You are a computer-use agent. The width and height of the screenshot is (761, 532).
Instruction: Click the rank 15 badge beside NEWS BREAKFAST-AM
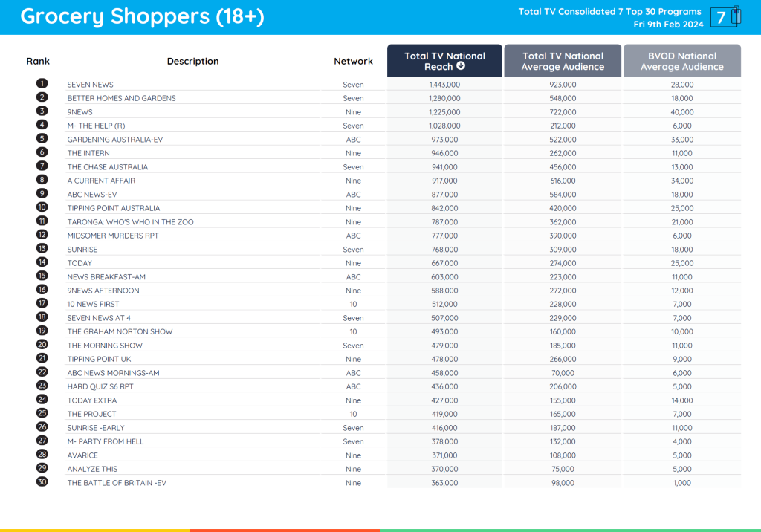coord(41,276)
